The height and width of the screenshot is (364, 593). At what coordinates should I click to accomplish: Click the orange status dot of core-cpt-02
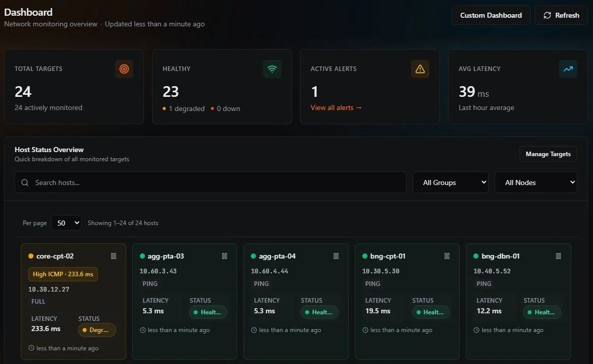[x=31, y=256]
